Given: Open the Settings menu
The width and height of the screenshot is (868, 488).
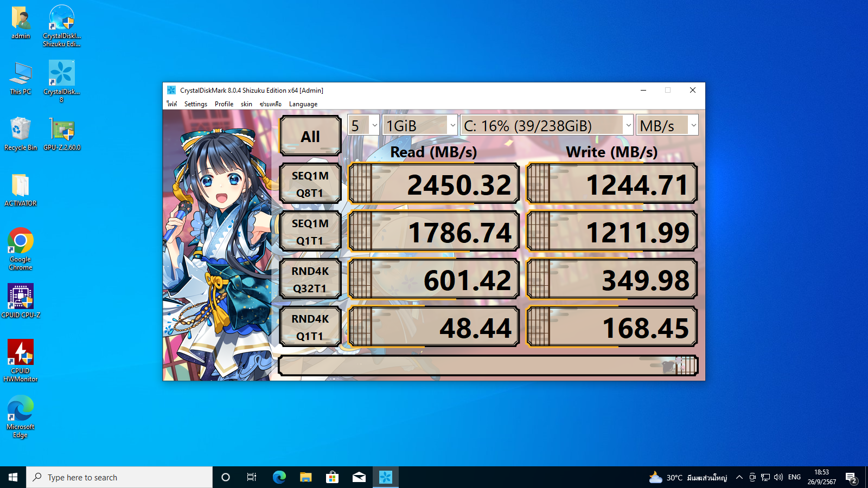Looking at the screenshot, I should [196, 104].
